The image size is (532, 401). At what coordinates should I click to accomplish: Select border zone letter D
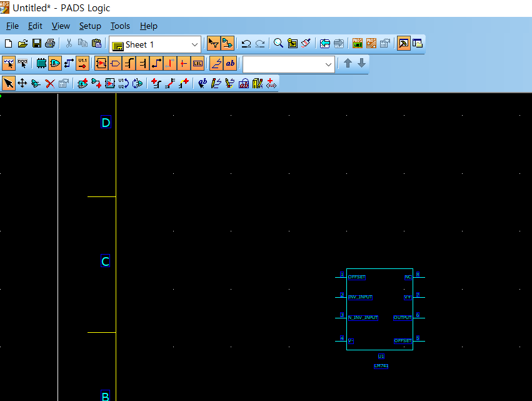[106, 122]
